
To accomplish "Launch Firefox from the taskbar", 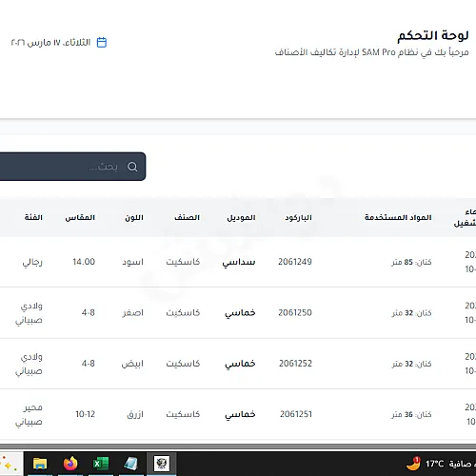I will coord(70,464).
